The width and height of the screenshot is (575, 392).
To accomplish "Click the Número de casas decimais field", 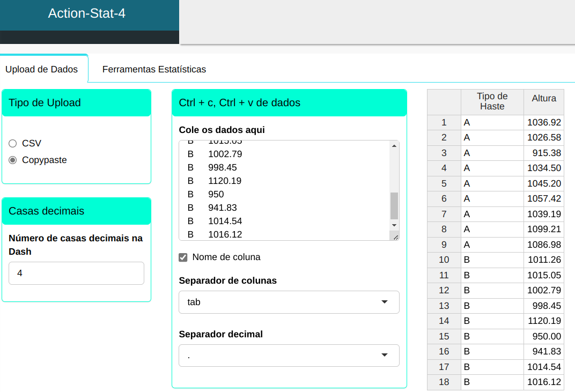I will 76,273.
